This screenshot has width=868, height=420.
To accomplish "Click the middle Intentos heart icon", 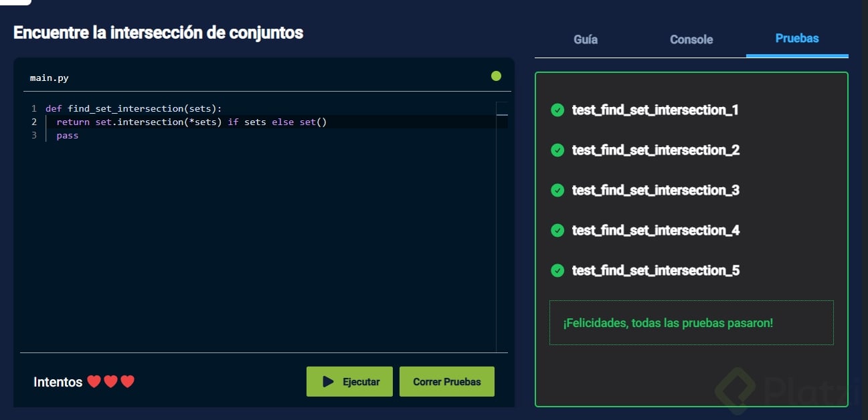I will click(x=110, y=382).
